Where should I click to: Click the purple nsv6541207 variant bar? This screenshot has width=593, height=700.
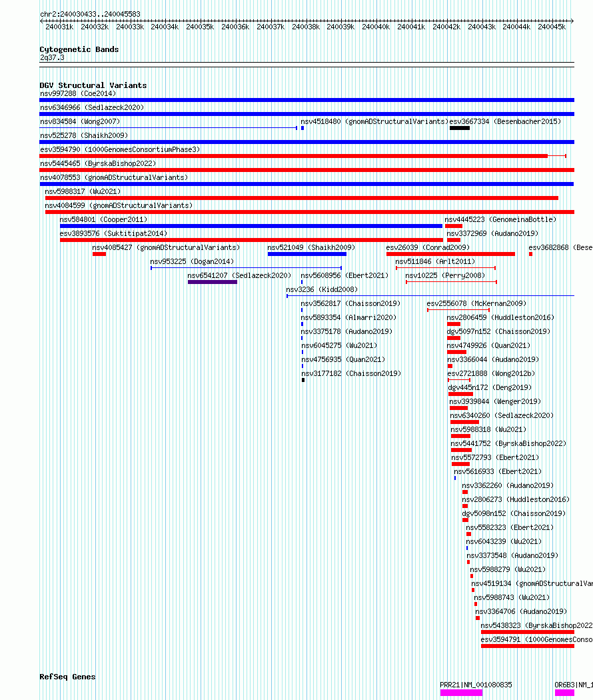pos(213,282)
